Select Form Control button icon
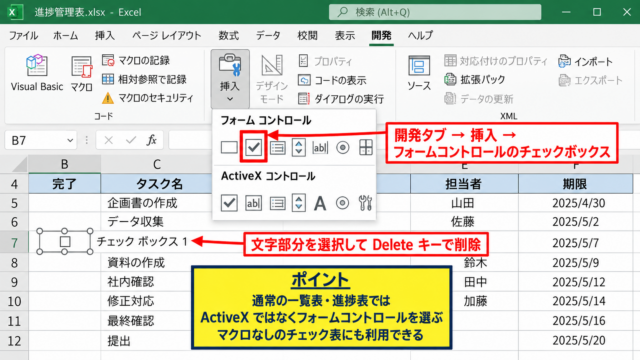 (229, 147)
